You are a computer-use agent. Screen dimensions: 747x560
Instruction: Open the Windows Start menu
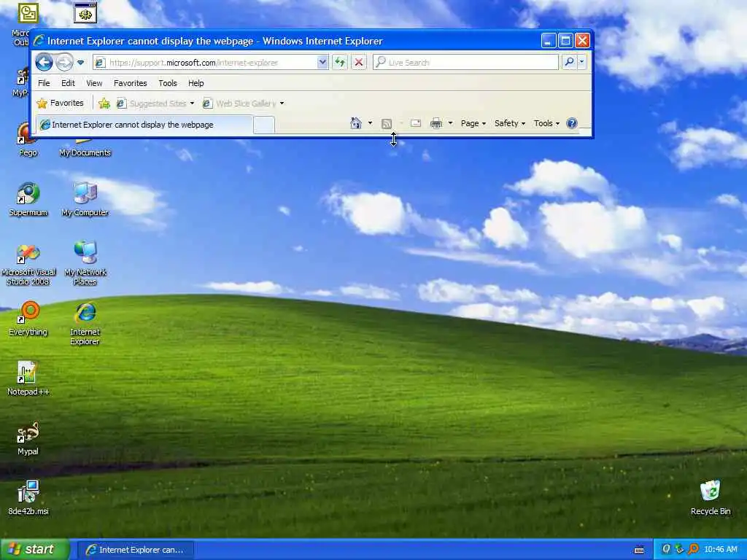point(34,549)
